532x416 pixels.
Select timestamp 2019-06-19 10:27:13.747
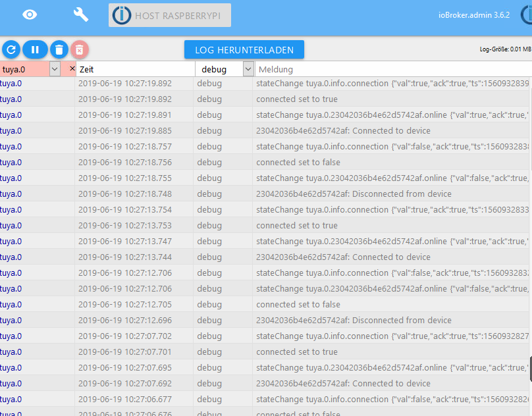125,242
